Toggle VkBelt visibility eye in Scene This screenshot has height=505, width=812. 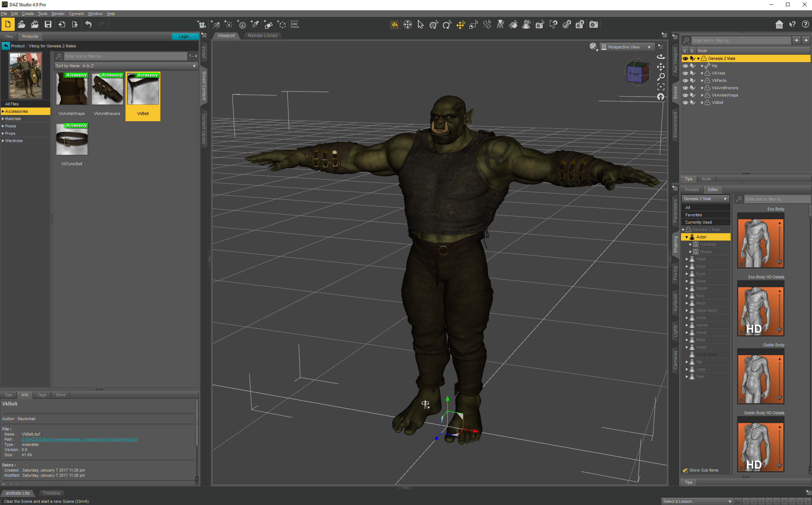(685, 102)
